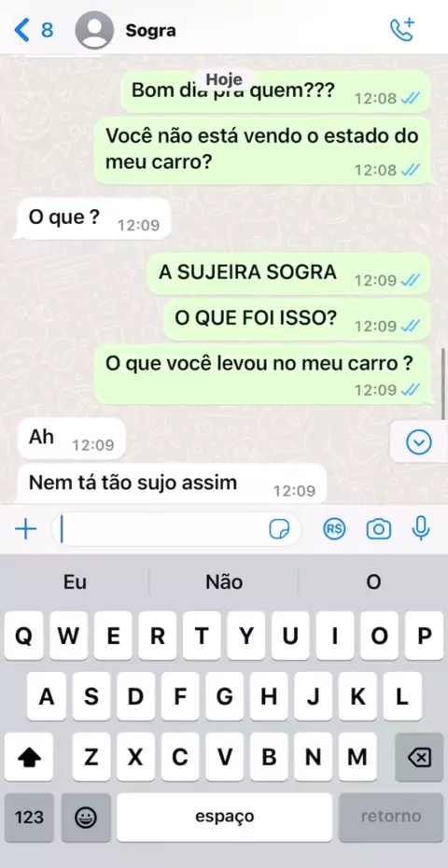Open the camera icon
The image size is (448, 868).
click(x=379, y=530)
